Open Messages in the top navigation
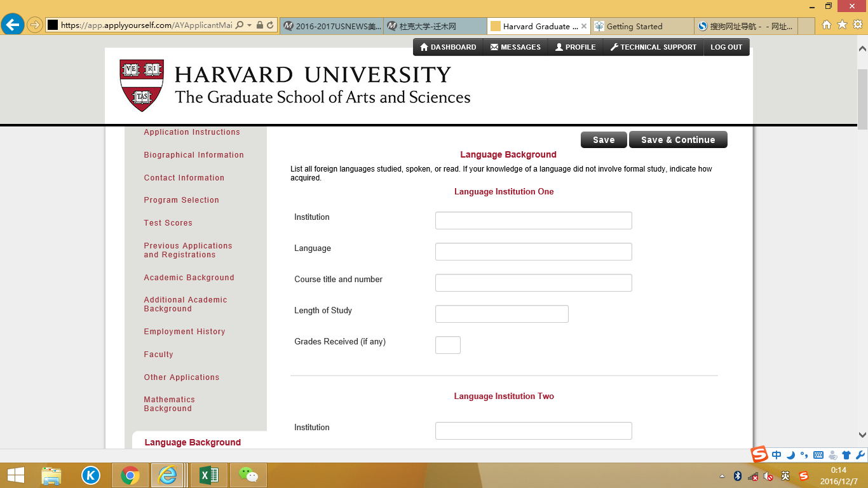 coord(515,47)
